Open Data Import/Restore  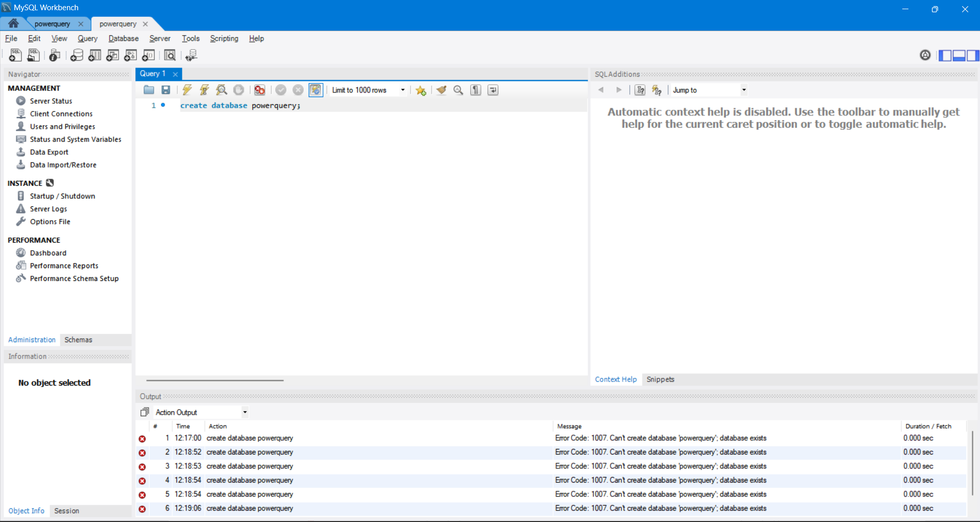(63, 165)
